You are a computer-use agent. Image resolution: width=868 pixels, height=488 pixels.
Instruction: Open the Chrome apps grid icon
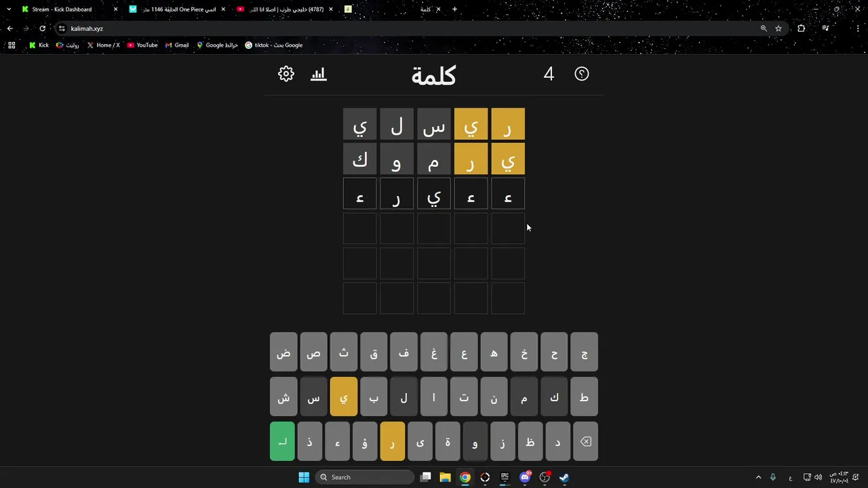(12, 45)
